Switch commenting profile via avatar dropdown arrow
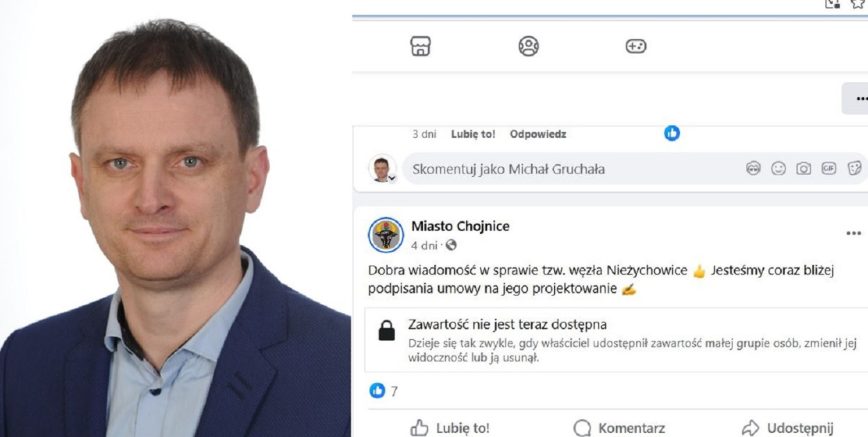This screenshot has width=868, height=437. tap(392, 178)
